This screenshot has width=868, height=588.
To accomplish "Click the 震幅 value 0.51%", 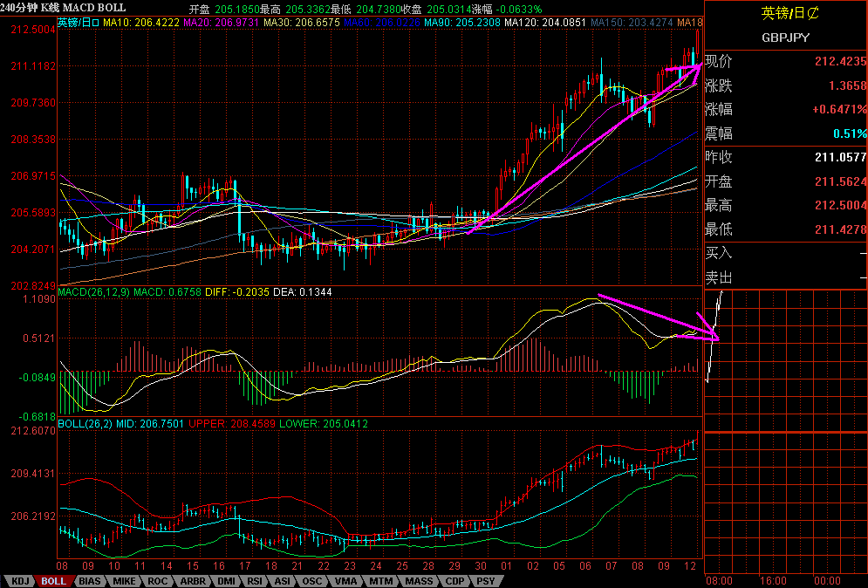I will pyautogui.click(x=851, y=133).
